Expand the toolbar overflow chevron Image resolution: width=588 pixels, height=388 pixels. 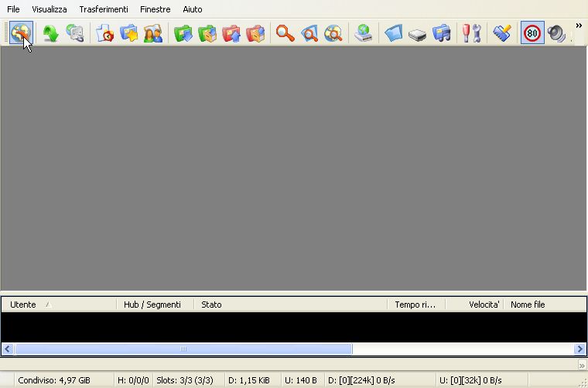tap(579, 26)
